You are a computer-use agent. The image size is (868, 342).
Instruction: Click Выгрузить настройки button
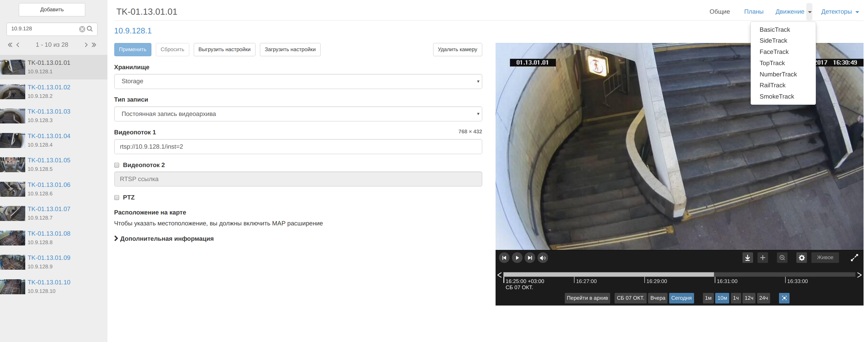pos(224,50)
